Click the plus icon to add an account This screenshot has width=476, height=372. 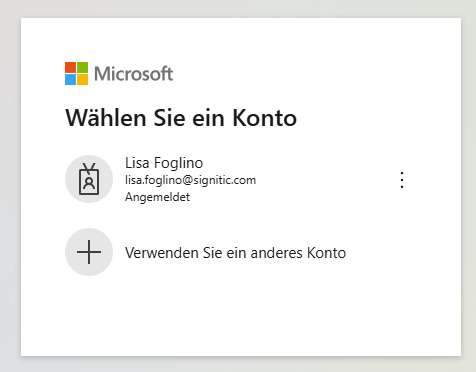tap(89, 252)
